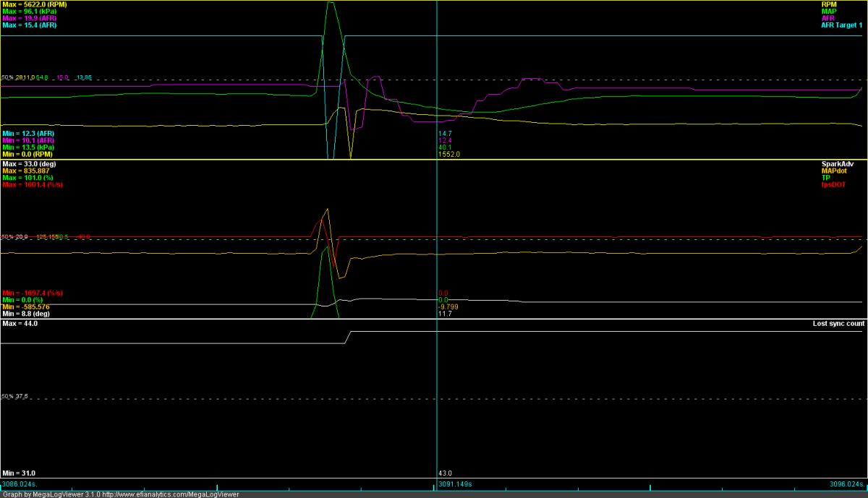Select the SparkAdv legend label
Screen dimensions: 868x498
(x=847, y=164)
